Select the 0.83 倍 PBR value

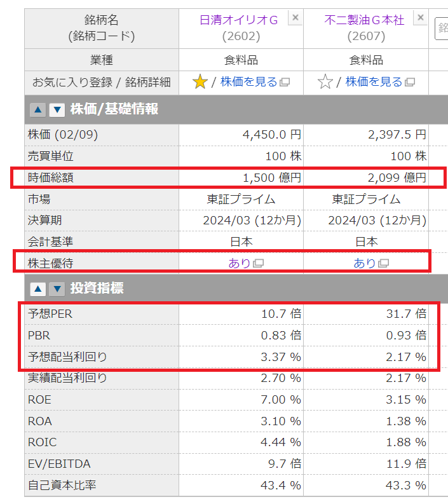[x=282, y=335]
